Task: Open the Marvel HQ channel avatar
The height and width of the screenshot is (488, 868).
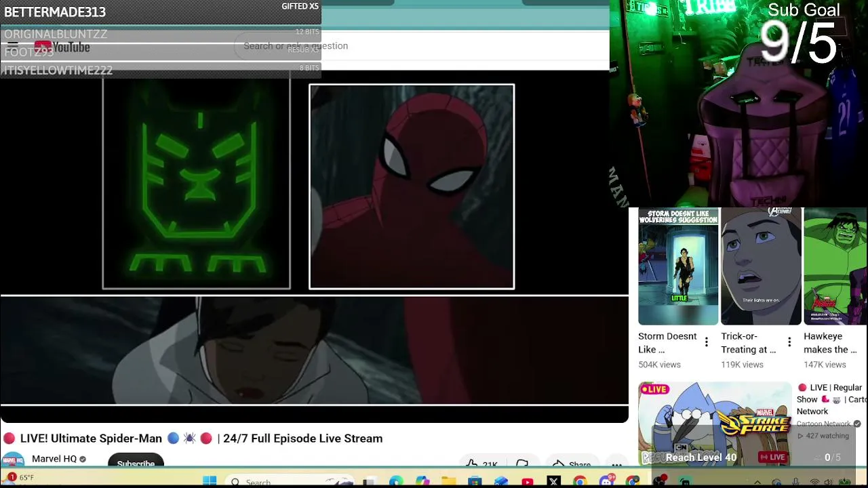Action: click(x=13, y=460)
